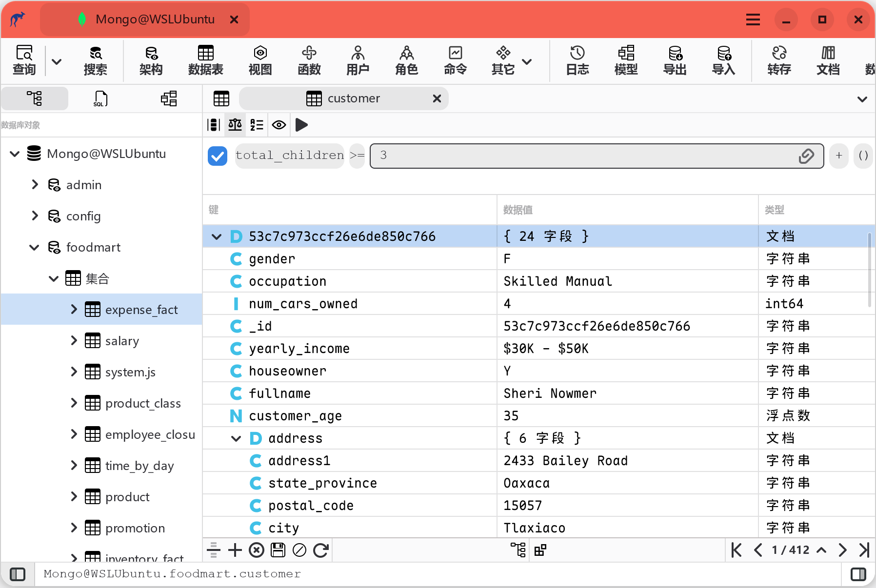This screenshot has height=588, width=876.
Task: Add a new record with the plus icon
Action: click(x=235, y=550)
